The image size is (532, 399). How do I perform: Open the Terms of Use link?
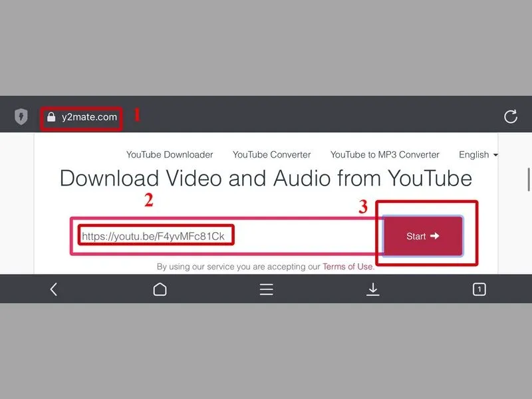(x=347, y=267)
